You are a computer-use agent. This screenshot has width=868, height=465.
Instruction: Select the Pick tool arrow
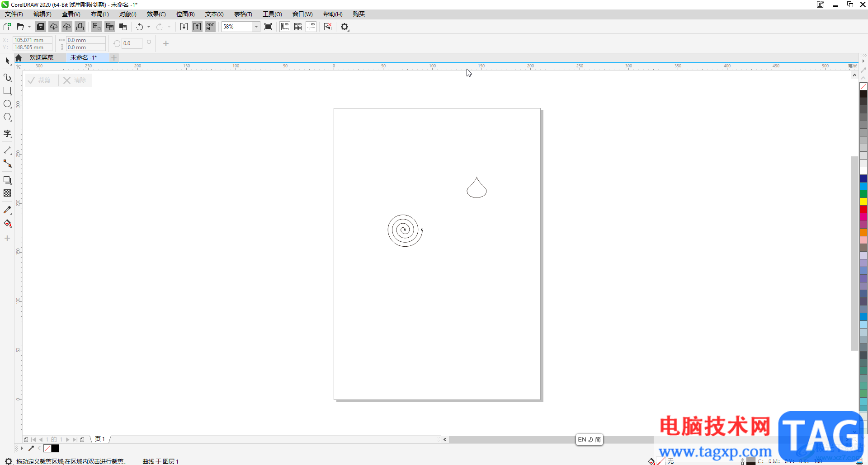click(7, 61)
